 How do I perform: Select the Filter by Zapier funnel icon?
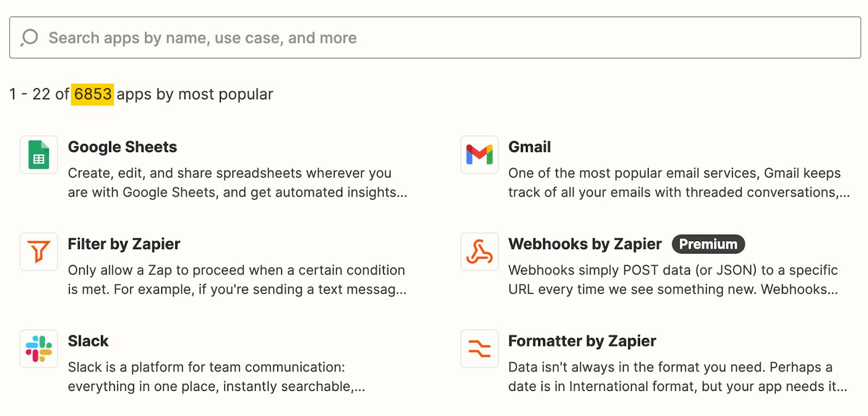[38, 251]
